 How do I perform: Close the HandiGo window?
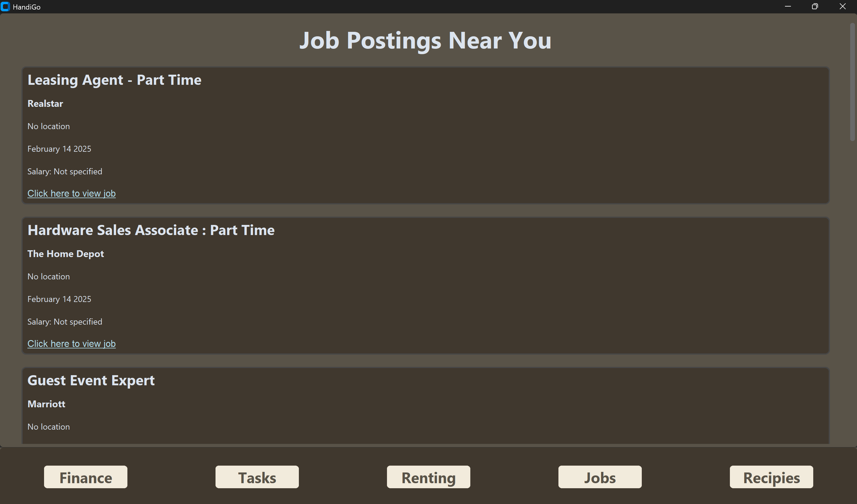[842, 7]
